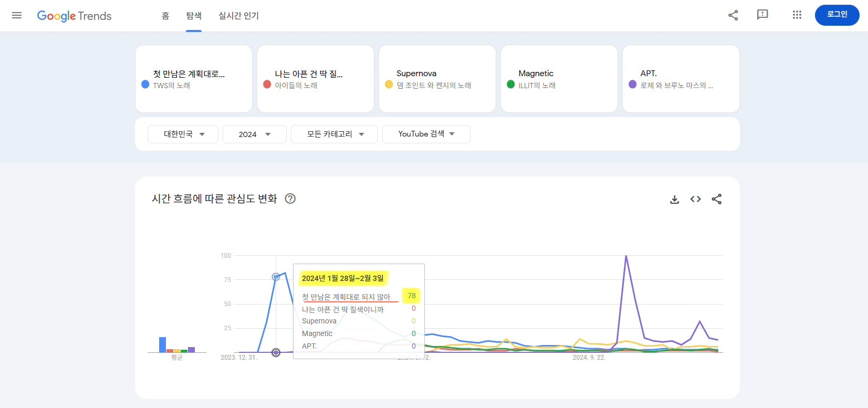Click the tooltip row labeled Magnetic

[359, 333]
